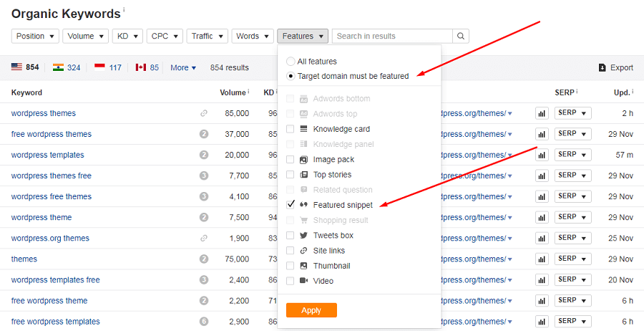This screenshot has height=331, width=644.
Task: Open the chart icon for wordpress themes free row
Action: click(x=542, y=176)
